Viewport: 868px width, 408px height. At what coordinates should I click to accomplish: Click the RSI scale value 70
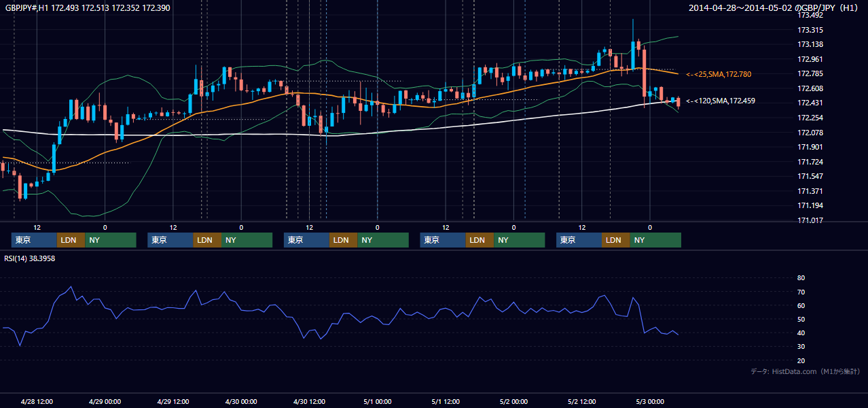801,292
